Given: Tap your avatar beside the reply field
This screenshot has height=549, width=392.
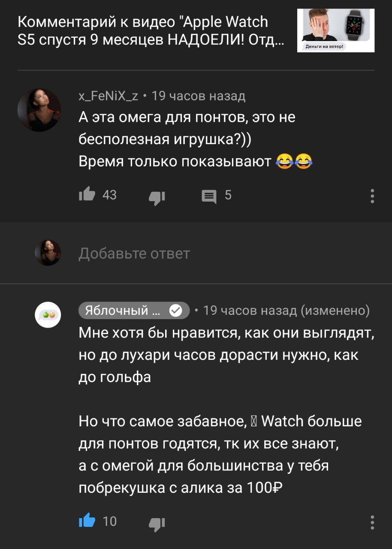Looking at the screenshot, I should click(x=48, y=253).
